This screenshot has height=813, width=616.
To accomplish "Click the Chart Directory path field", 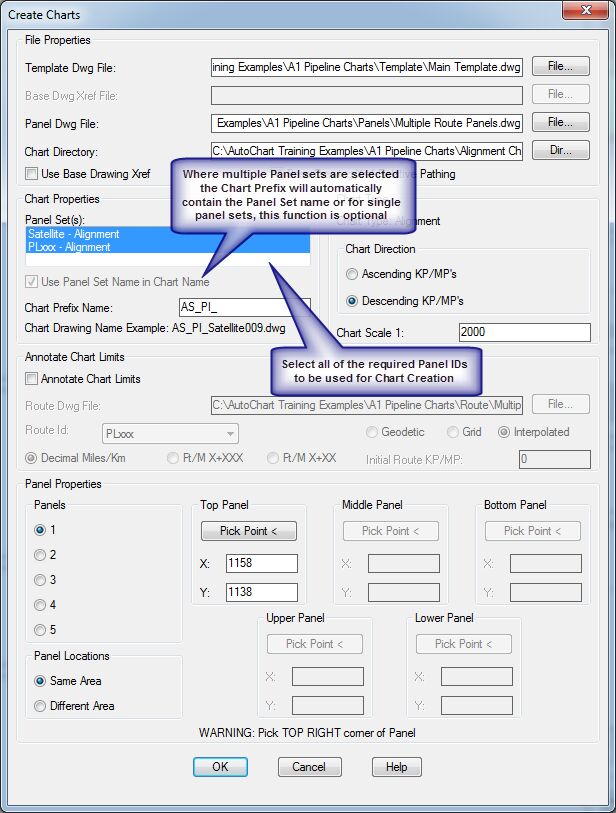I will (367, 151).
